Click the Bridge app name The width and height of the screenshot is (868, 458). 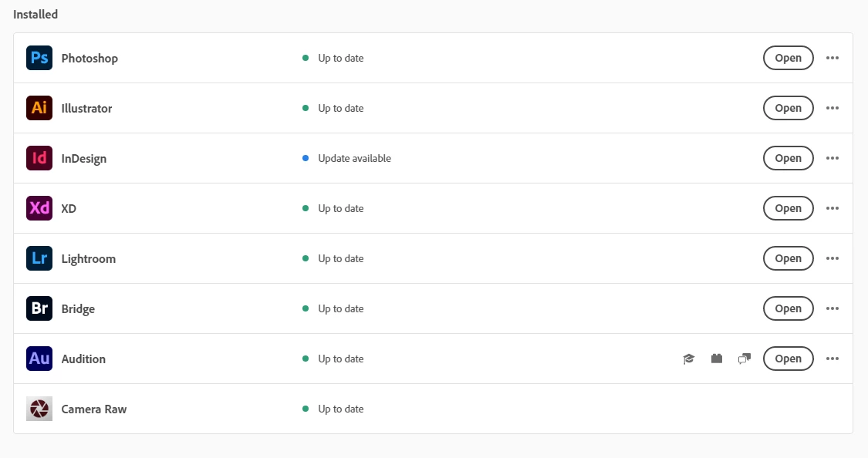pyautogui.click(x=78, y=309)
